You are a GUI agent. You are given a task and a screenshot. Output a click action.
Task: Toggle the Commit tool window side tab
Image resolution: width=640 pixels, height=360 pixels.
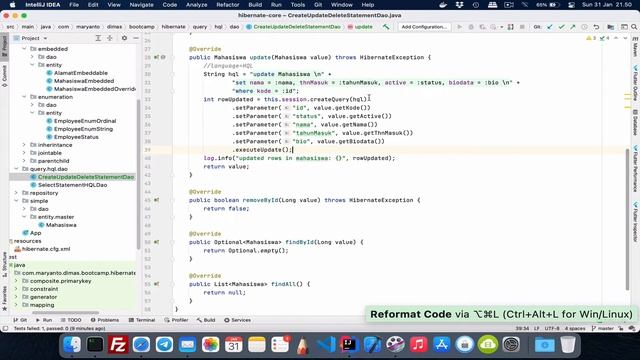click(4, 76)
